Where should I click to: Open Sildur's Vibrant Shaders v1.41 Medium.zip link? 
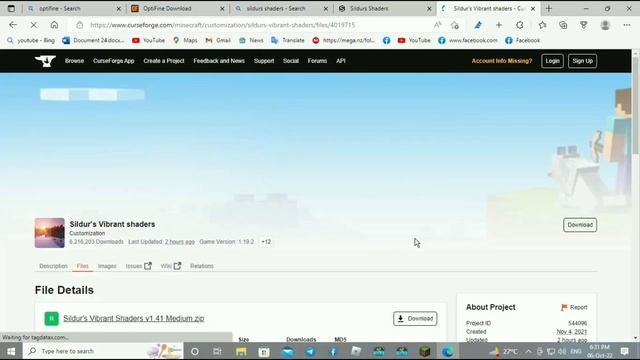click(134, 318)
